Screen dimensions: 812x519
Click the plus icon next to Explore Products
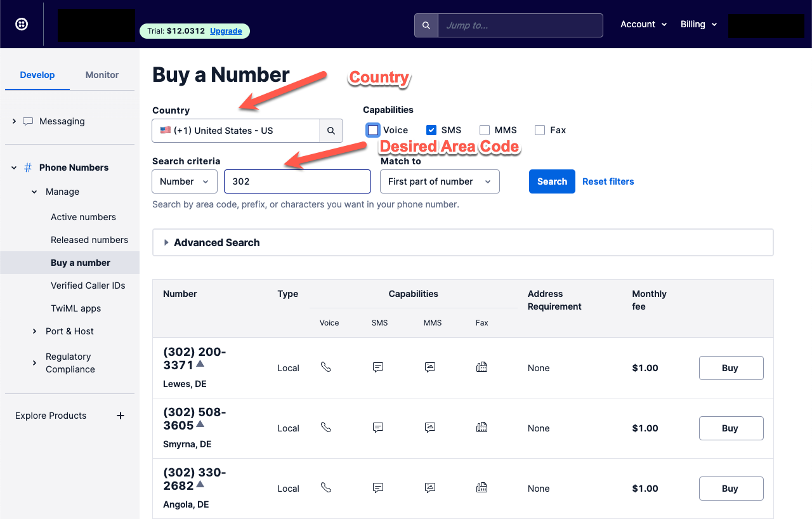(x=121, y=416)
